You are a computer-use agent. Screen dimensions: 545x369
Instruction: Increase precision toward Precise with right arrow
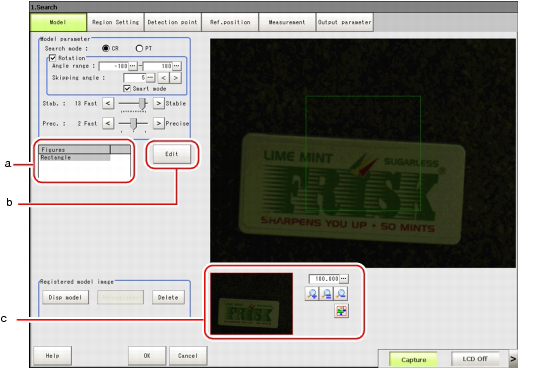tap(158, 123)
